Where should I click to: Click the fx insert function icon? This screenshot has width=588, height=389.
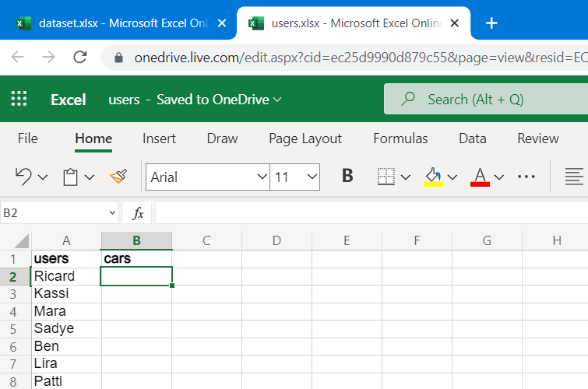point(138,213)
